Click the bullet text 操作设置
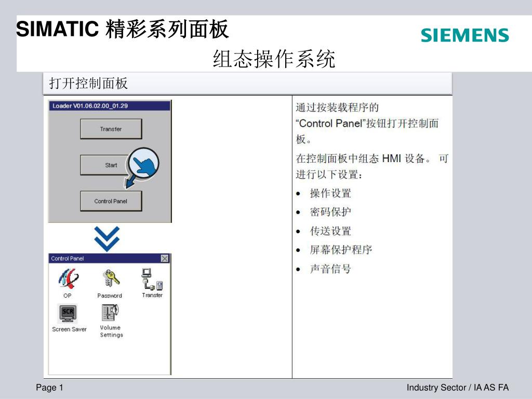 pos(330,193)
